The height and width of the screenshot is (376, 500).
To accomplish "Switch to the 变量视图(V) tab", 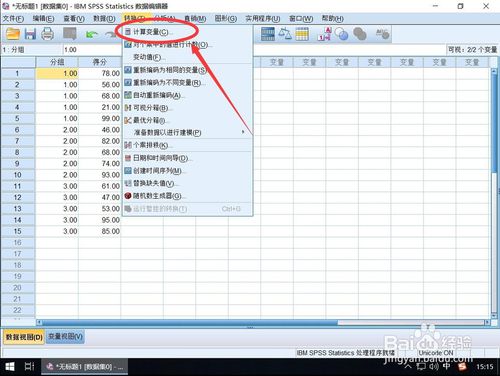I will point(65,337).
